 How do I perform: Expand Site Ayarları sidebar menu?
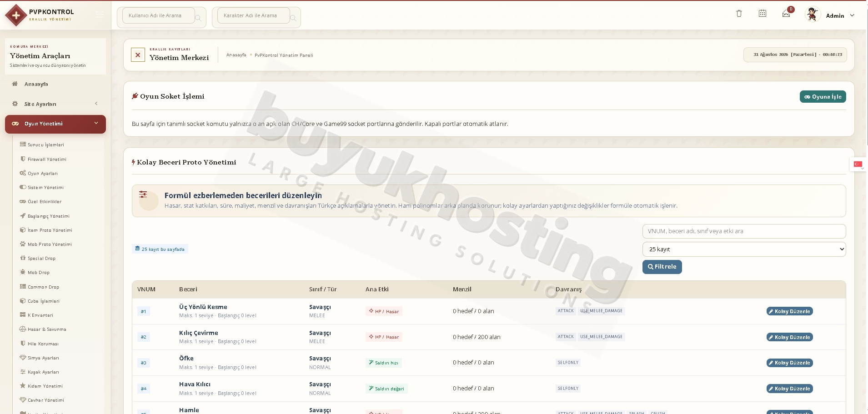(55, 104)
